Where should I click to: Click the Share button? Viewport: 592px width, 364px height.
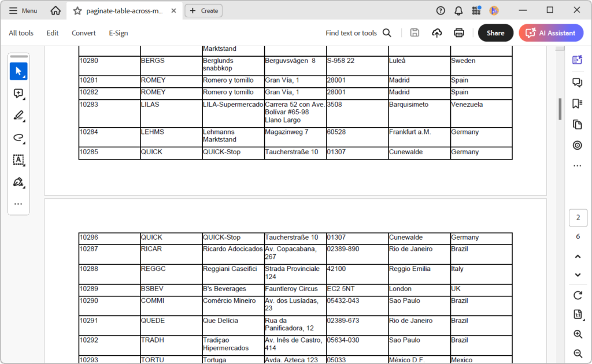495,33
